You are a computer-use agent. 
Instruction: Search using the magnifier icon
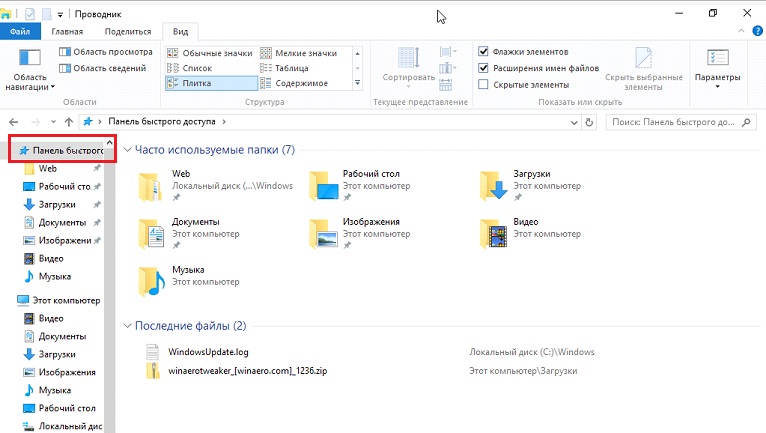point(746,122)
